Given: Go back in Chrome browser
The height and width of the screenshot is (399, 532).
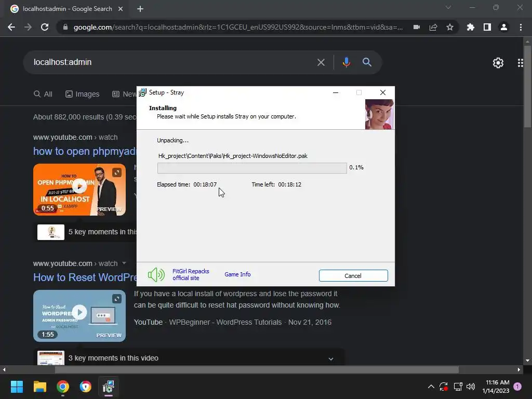Looking at the screenshot, I should click(11, 27).
